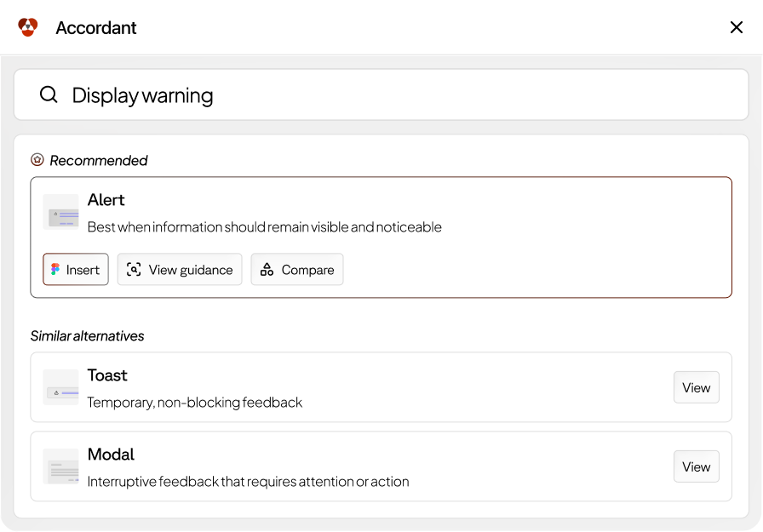Viewport: 763px width, 532px height.
Task: View the Modal alternative
Action: click(x=697, y=466)
